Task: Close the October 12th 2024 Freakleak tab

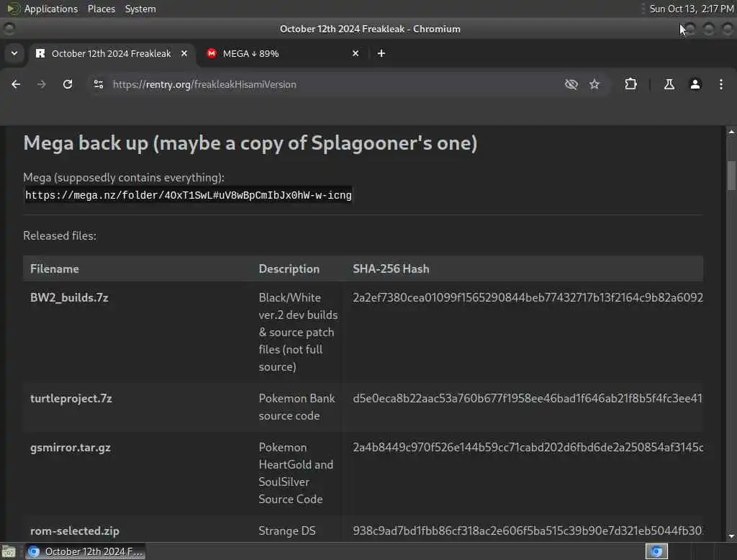Action: [x=184, y=53]
